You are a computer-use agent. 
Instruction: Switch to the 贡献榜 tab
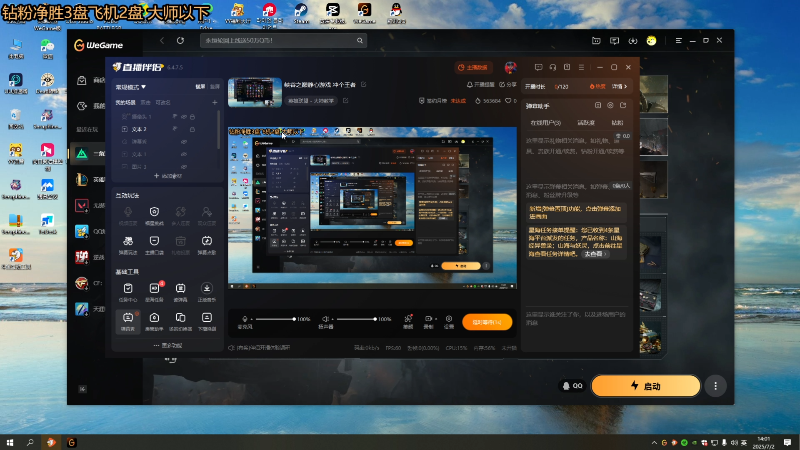(586, 123)
